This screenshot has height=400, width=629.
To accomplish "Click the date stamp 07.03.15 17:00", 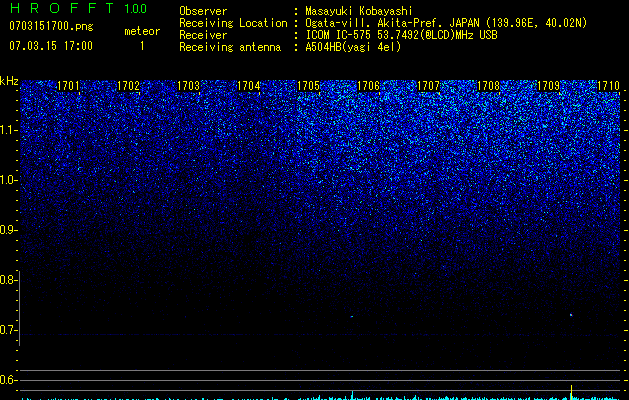I will [51, 45].
